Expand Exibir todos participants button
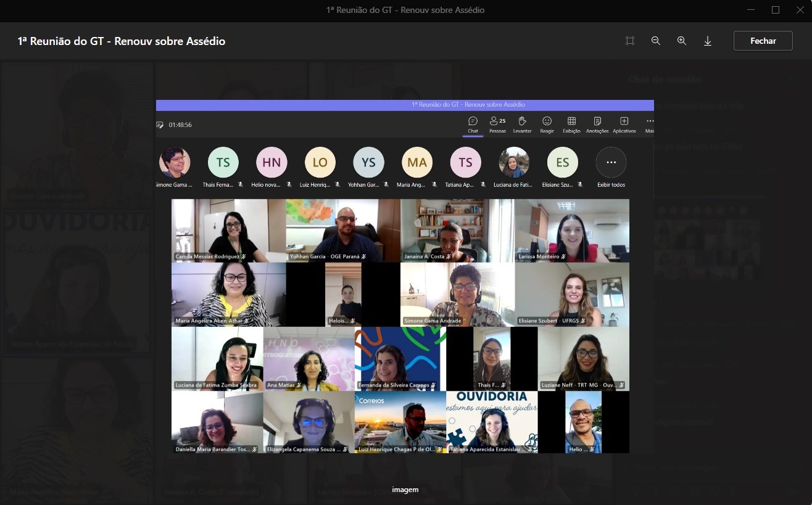The image size is (812, 505). pos(611,163)
